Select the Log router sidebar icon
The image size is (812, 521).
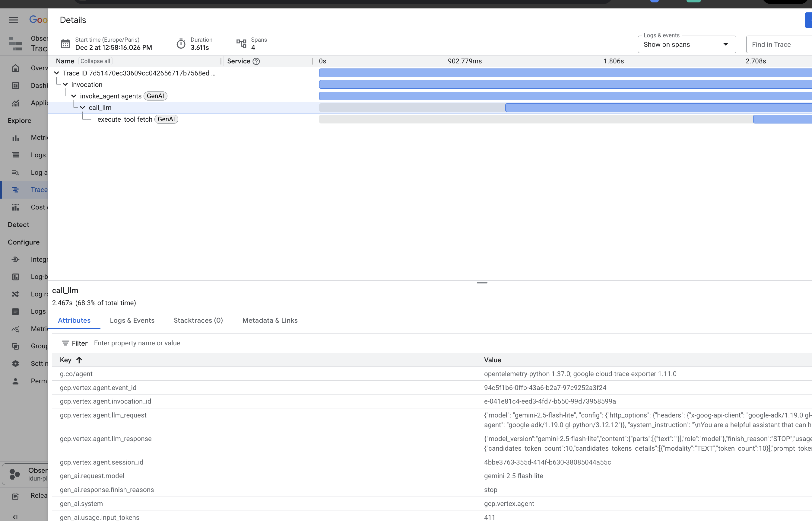[16, 294]
